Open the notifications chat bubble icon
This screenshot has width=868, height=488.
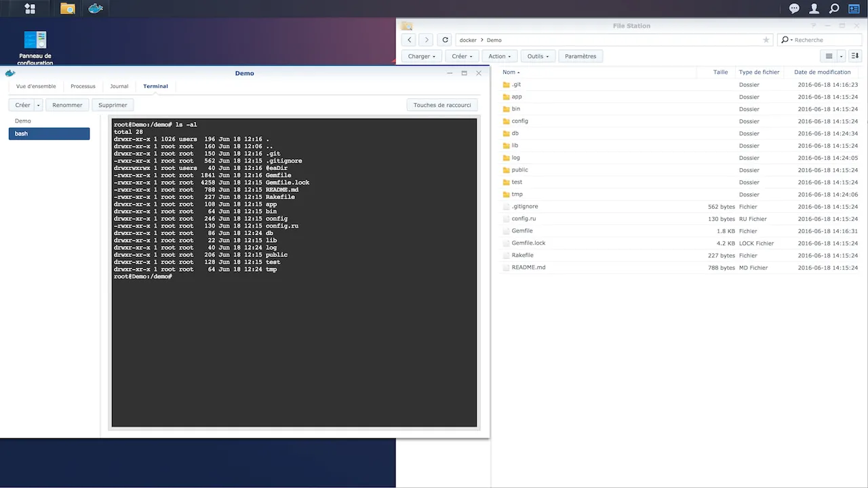pos(794,9)
